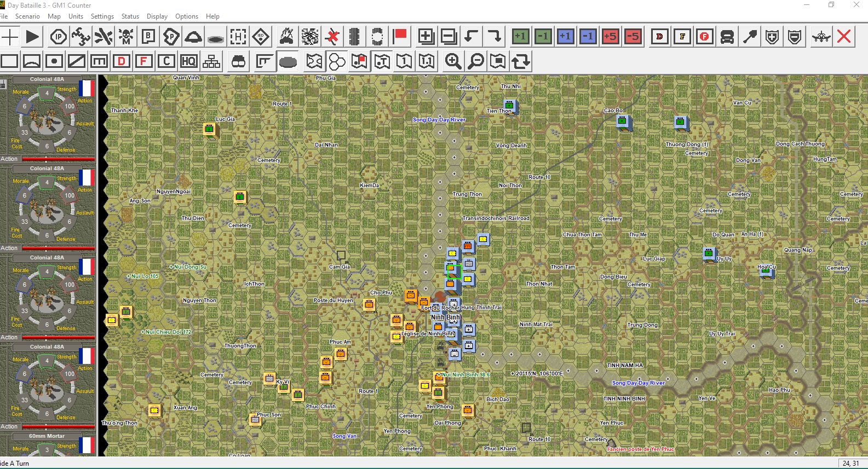Click the binoculars visibility icon
868x469 pixels.
(x=238, y=61)
